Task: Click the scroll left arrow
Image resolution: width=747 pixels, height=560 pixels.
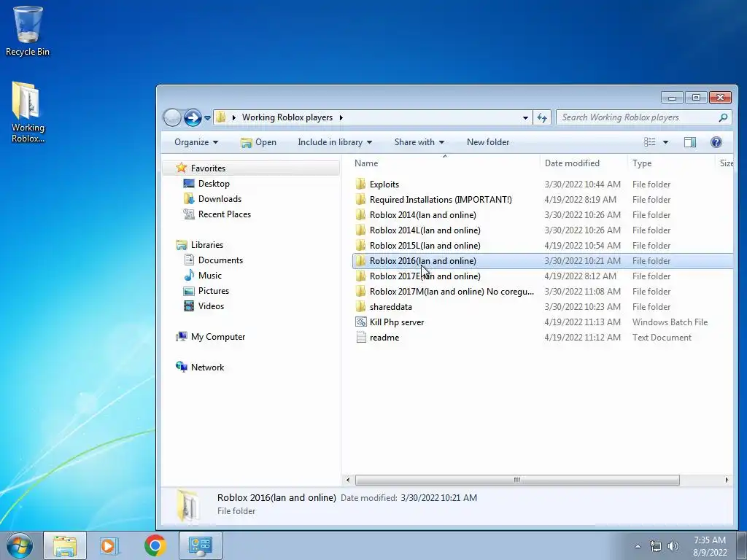Action: tap(348, 480)
